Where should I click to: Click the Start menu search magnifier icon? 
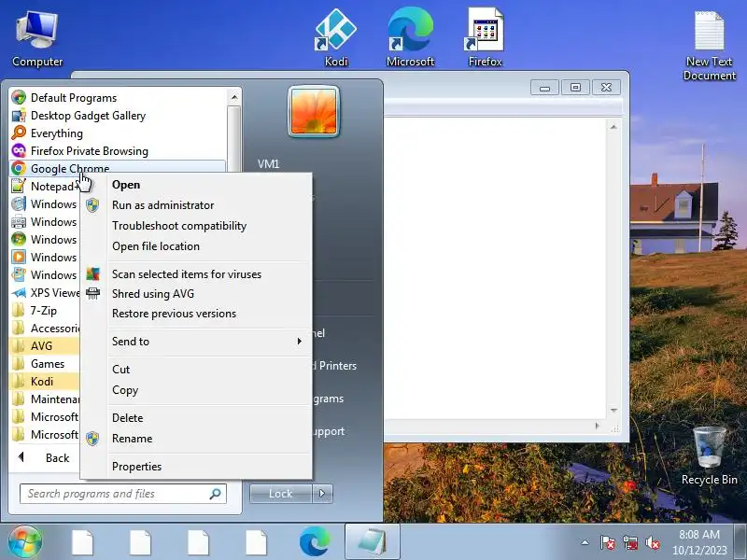pyautogui.click(x=216, y=494)
